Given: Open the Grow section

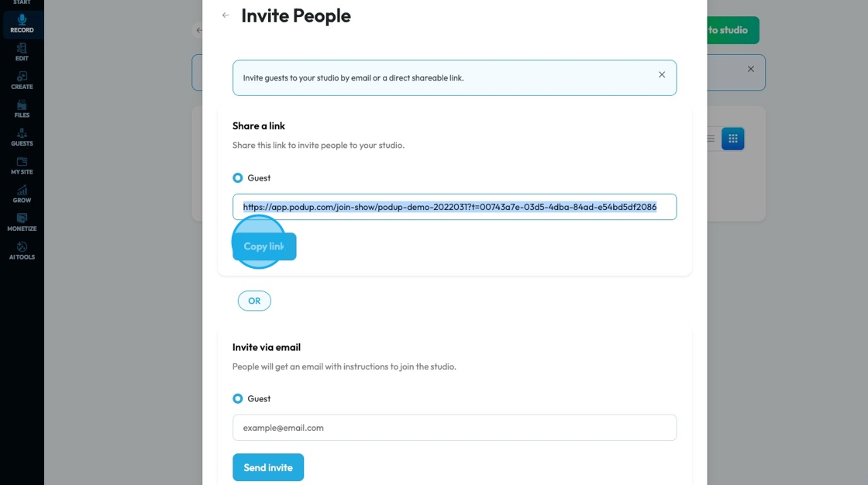Looking at the screenshot, I should click(x=22, y=194).
